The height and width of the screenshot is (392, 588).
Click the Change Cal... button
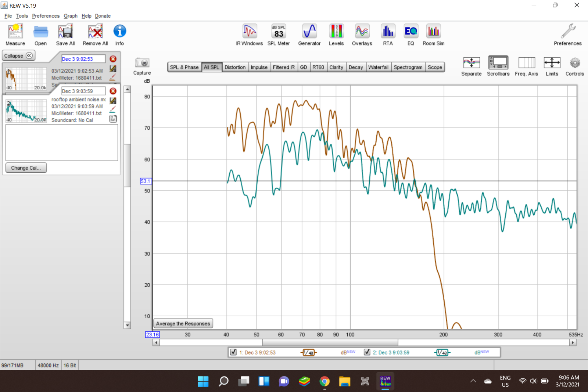(26, 168)
